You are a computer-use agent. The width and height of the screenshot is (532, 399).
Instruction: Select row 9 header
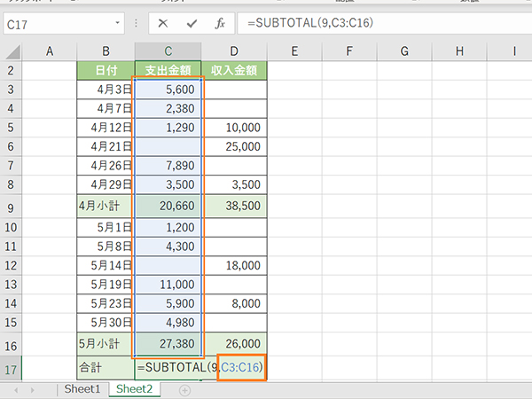click(x=11, y=209)
